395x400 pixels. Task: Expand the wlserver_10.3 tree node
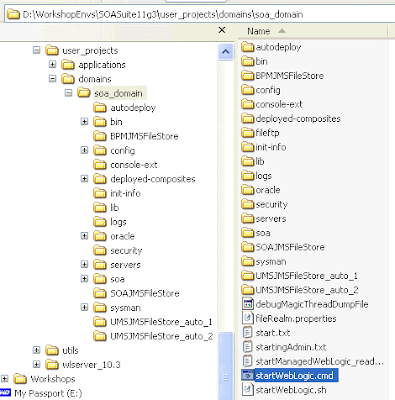point(37,364)
